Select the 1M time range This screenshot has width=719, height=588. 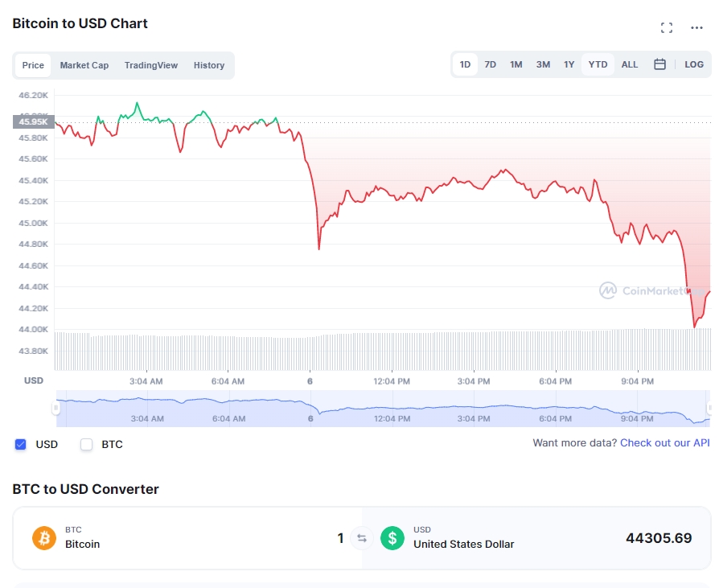coord(516,64)
